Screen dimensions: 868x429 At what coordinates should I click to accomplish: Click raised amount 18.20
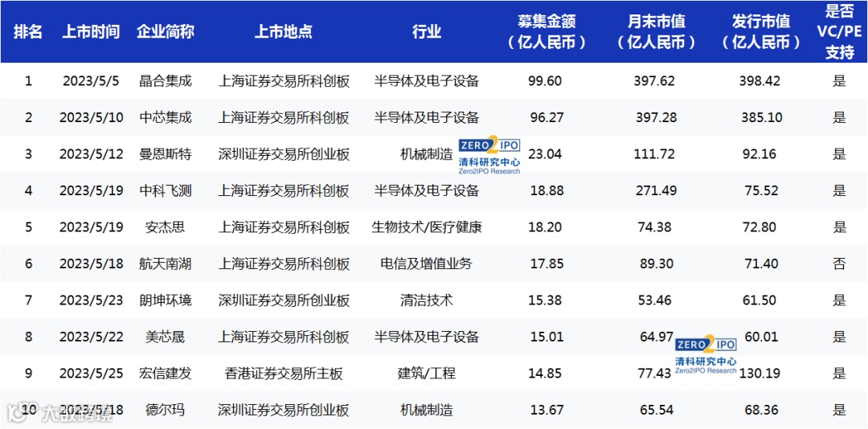pos(545,227)
